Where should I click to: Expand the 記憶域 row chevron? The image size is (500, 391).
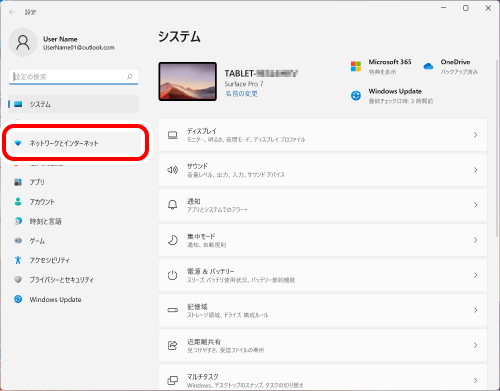pyautogui.click(x=475, y=310)
